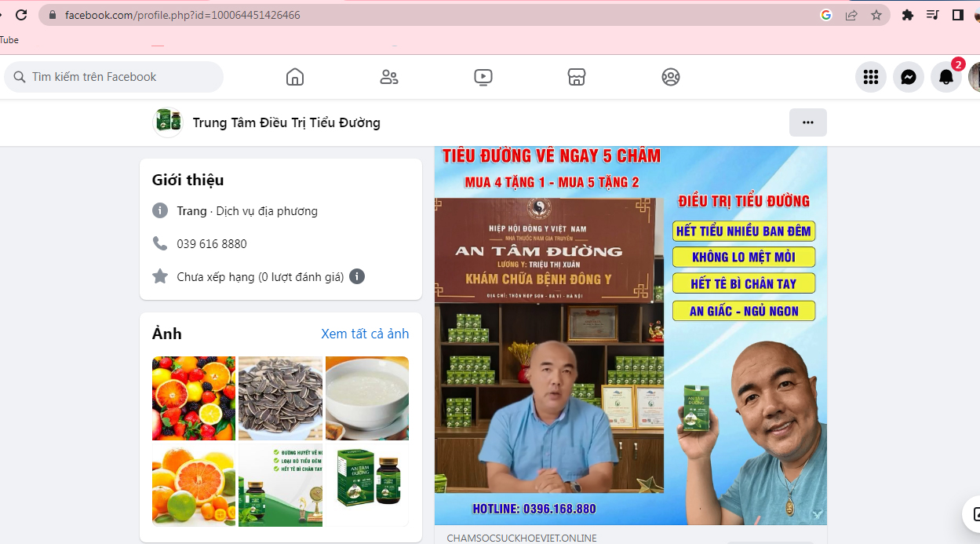This screenshot has width=980, height=544.
Task: Reload the page in browser
Action: click(21, 15)
